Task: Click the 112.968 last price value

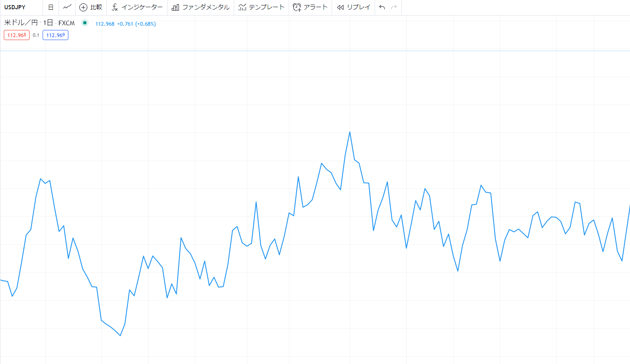Action: click(105, 24)
